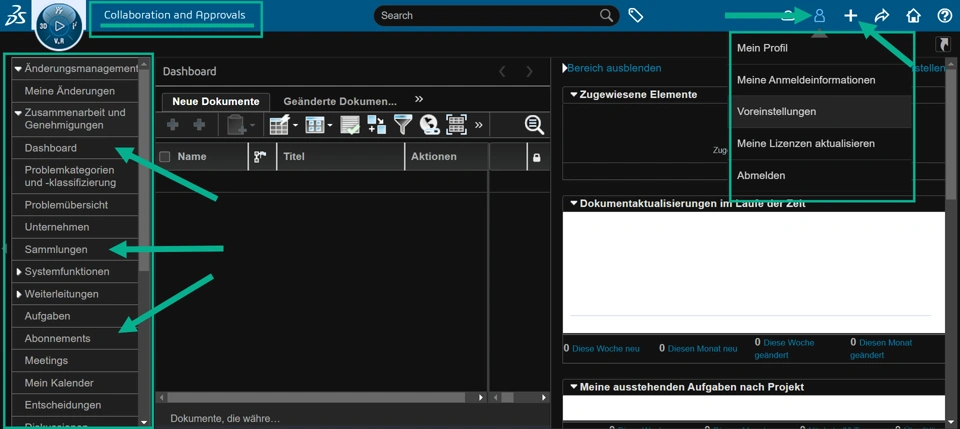Click the share arrow icon
The width and height of the screenshot is (960, 429).
(x=882, y=16)
